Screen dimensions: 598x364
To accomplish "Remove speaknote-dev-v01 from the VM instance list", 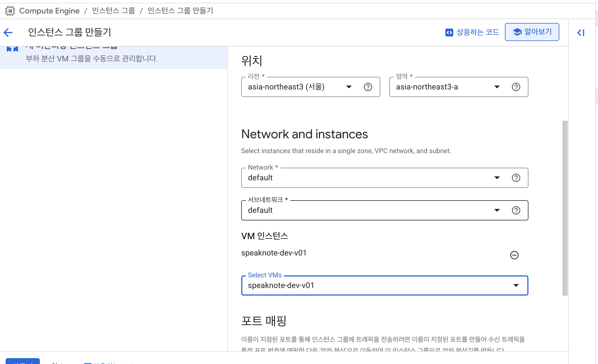I will (x=514, y=255).
